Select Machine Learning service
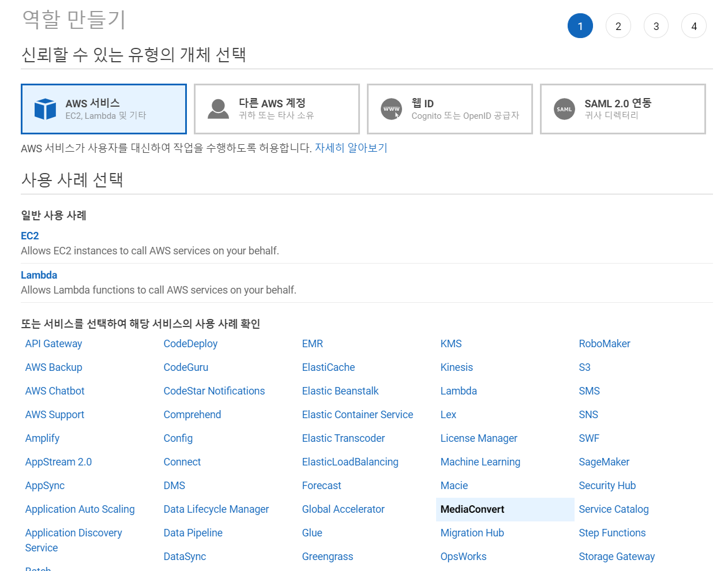The width and height of the screenshot is (728, 571). pos(481,462)
